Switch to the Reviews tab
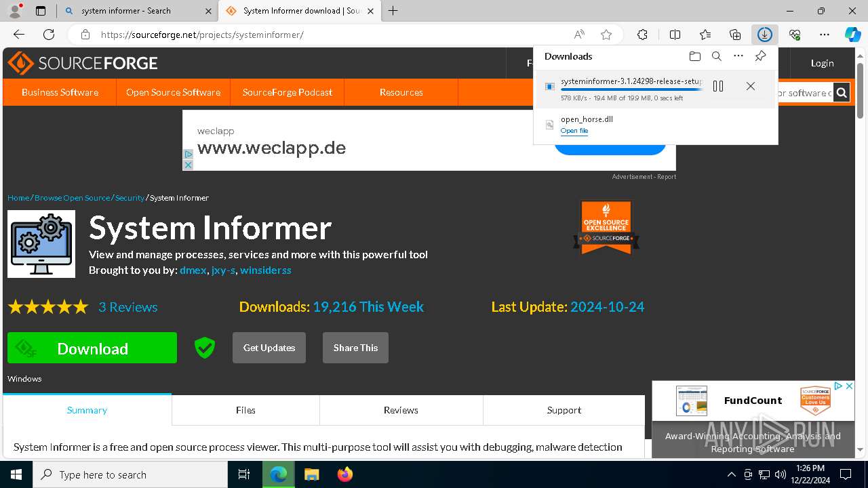 click(x=401, y=410)
